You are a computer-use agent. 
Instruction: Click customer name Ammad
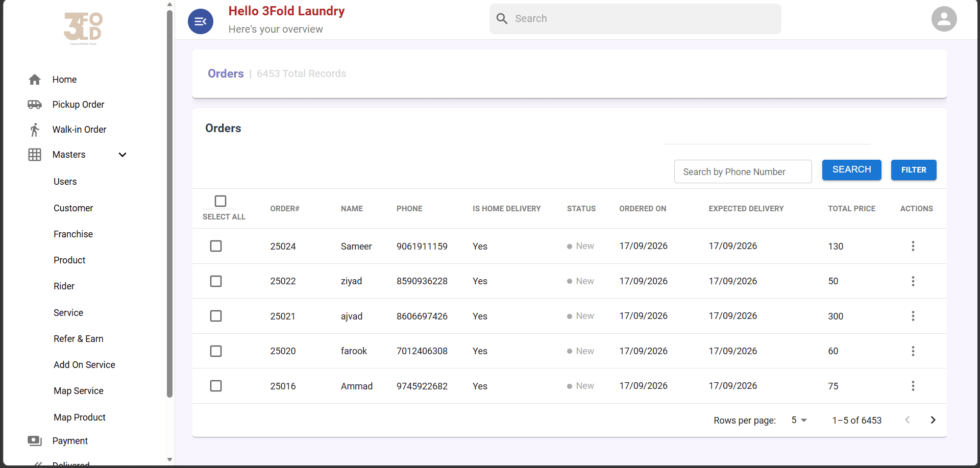357,386
